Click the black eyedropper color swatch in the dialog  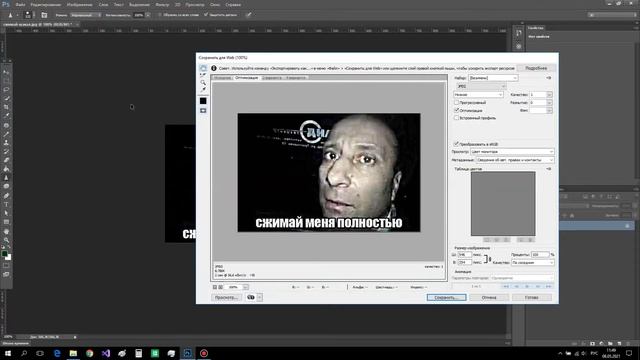203,100
